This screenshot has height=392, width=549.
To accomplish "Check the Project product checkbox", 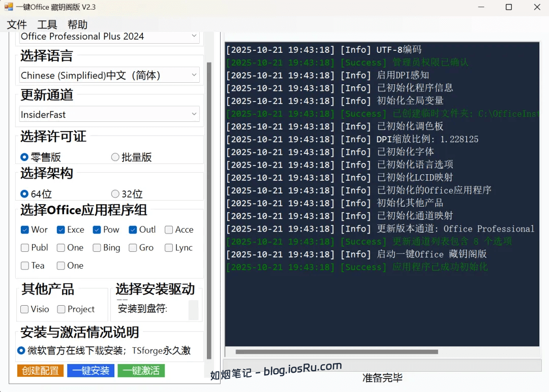I will pyautogui.click(x=61, y=309).
